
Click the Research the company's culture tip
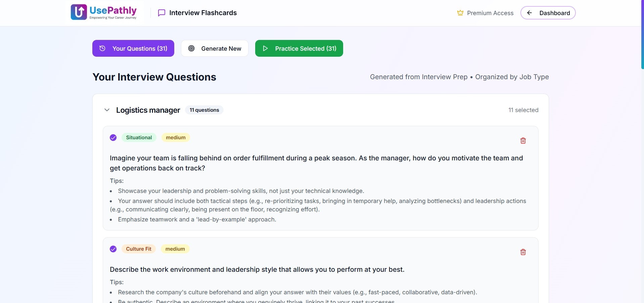pos(297,292)
